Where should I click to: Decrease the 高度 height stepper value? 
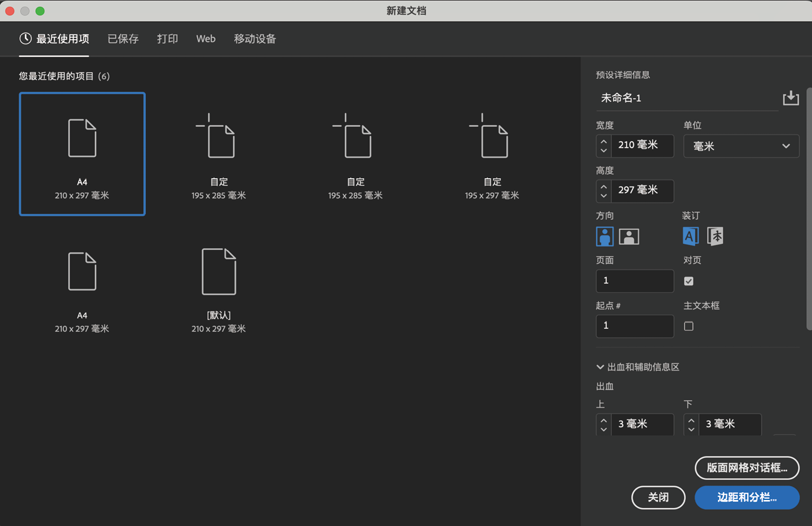604,196
